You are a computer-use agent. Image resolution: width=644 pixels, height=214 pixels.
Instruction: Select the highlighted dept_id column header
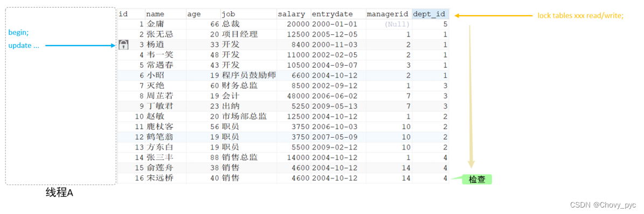tap(431, 14)
